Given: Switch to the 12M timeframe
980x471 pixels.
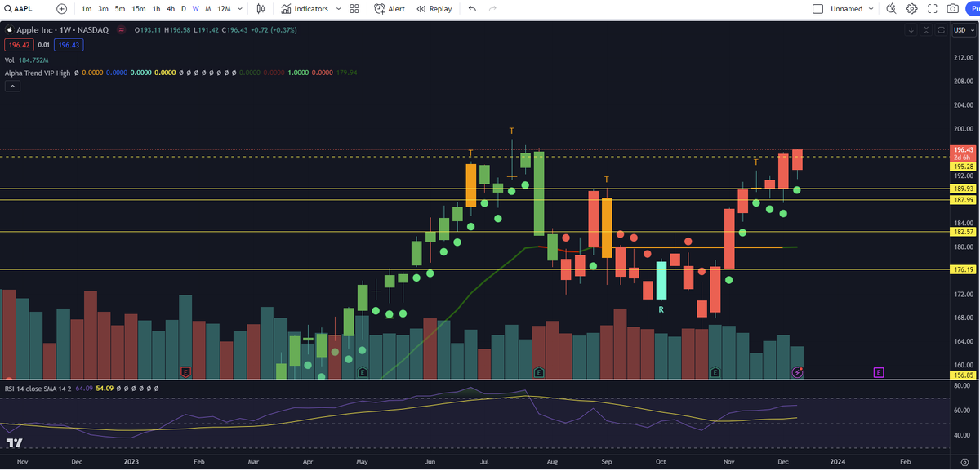Looking at the screenshot, I should [x=224, y=9].
